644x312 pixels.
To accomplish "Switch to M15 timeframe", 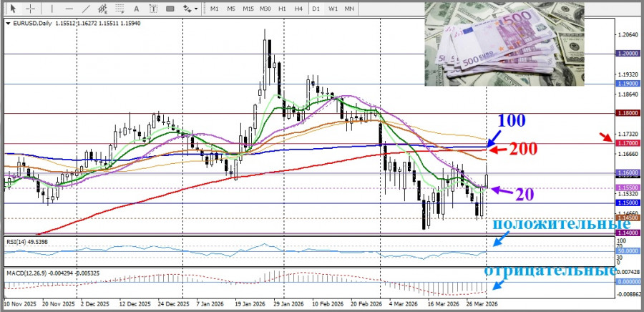I will tap(248, 8).
